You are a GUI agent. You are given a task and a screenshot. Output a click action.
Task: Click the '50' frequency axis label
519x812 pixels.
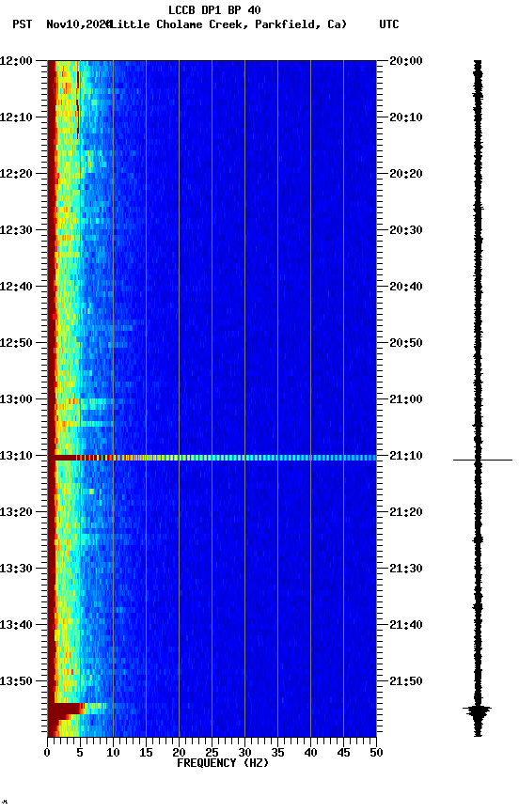pos(376,753)
